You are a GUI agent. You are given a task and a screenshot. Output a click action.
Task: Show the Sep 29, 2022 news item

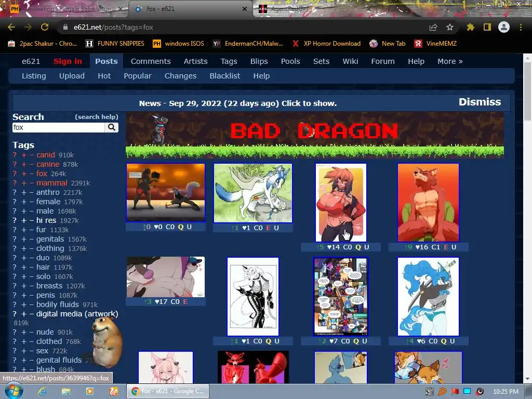[238, 103]
